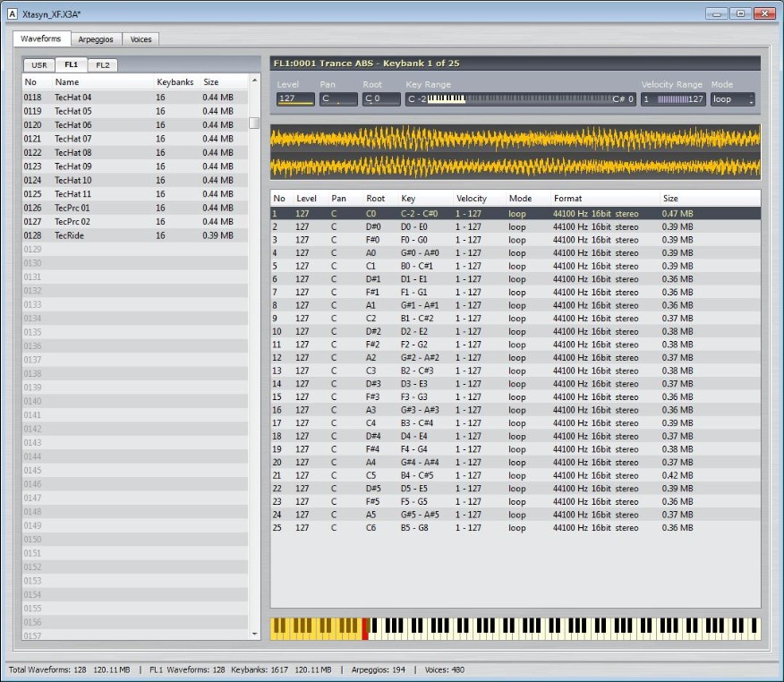Sort waveform list by Keybanks column header
784x682 pixels.
pos(176,82)
